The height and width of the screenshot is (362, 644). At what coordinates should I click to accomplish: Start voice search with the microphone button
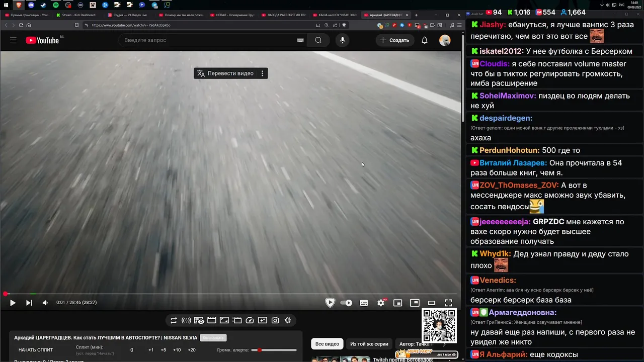(342, 40)
